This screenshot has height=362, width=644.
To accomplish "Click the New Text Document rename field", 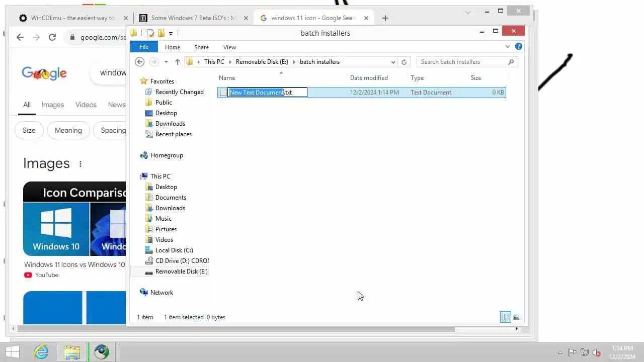I will pyautogui.click(x=268, y=93).
